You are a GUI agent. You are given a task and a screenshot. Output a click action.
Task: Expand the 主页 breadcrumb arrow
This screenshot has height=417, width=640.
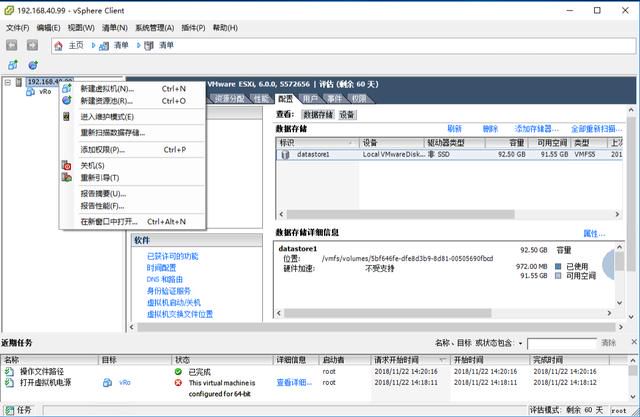pyautogui.click(x=93, y=45)
